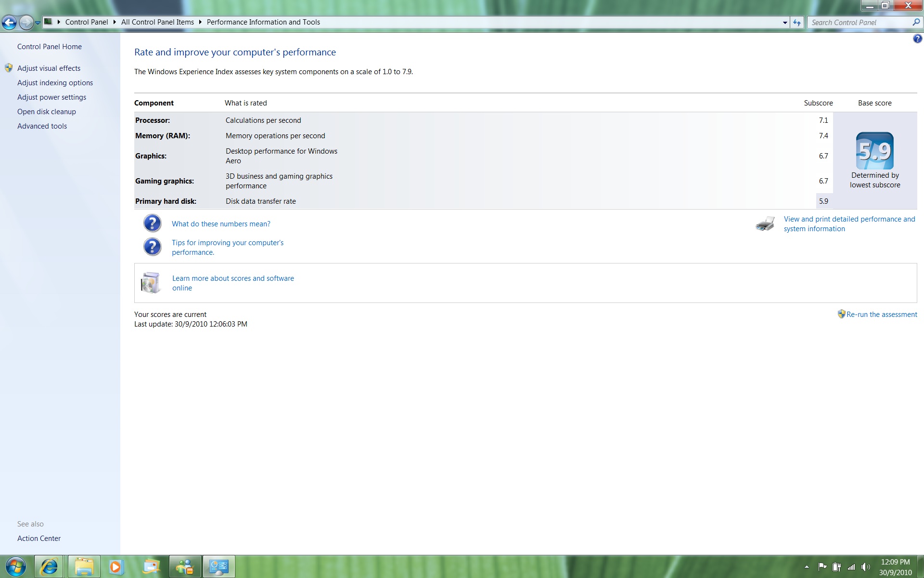Launch Open disk cleanup
The height and width of the screenshot is (578, 924).
(x=47, y=112)
